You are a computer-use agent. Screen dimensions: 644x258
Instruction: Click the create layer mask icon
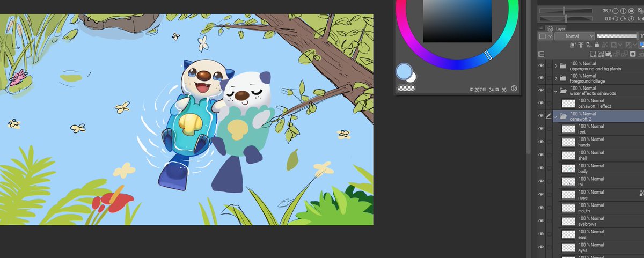point(633,54)
